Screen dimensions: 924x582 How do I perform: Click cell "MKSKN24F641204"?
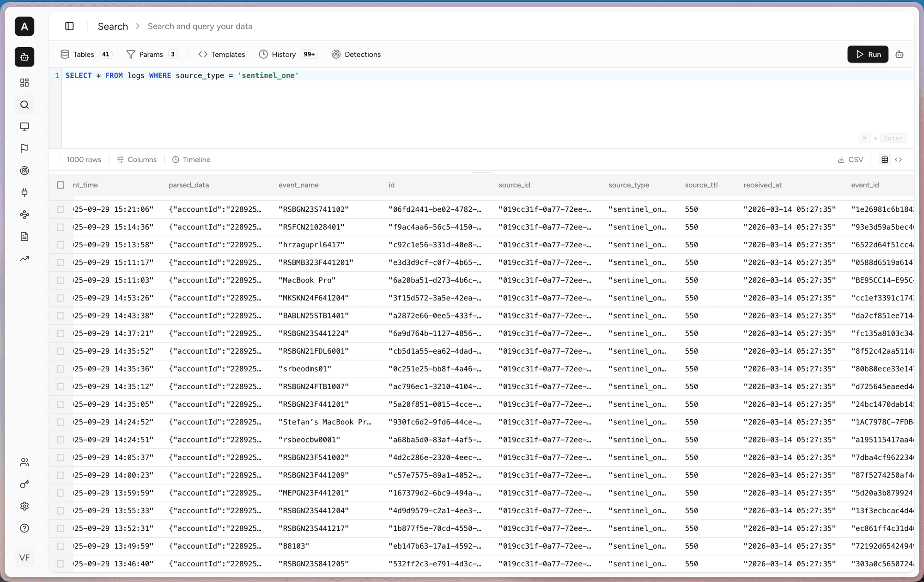[314, 298]
